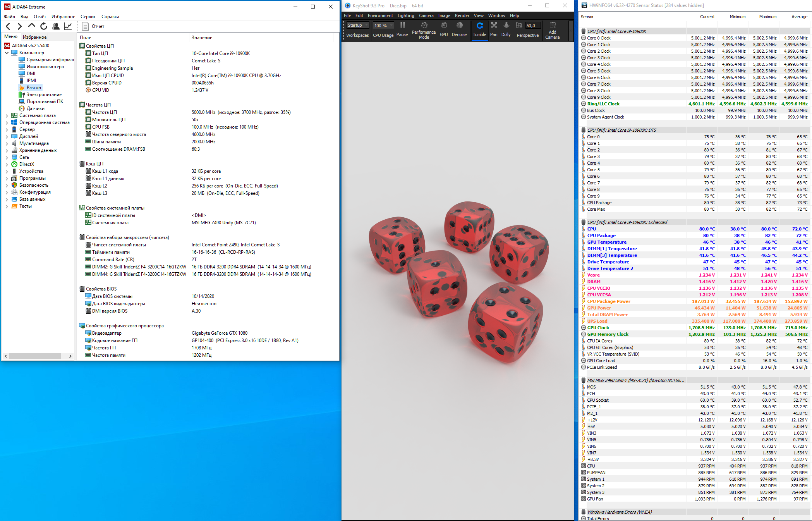Switch to the Избранное tab
Screen dimensions: 812x521
[x=34, y=37]
